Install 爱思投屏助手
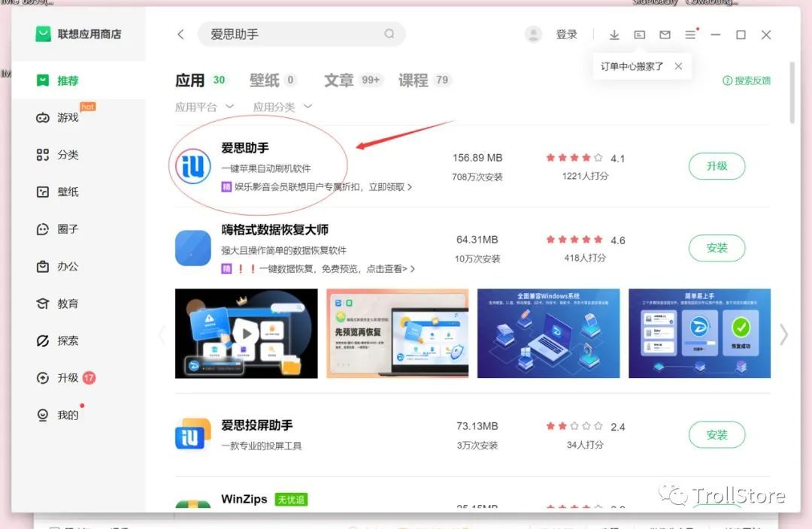 click(717, 435)
